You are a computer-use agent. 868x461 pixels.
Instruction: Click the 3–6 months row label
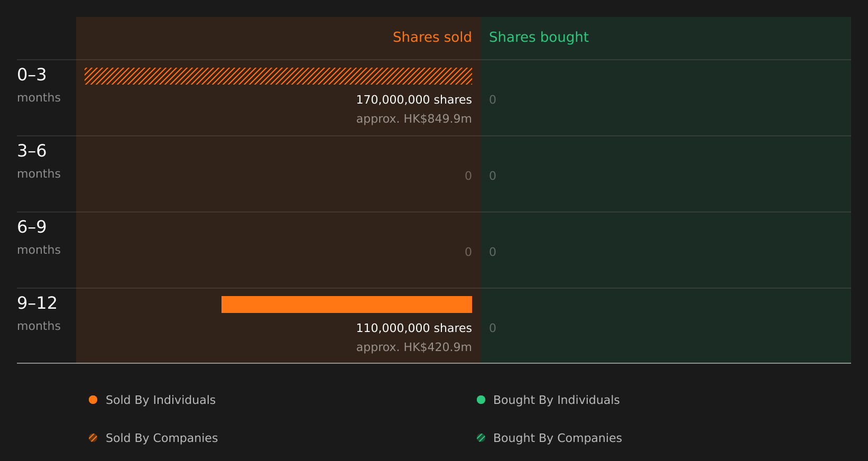coord(39,161)
